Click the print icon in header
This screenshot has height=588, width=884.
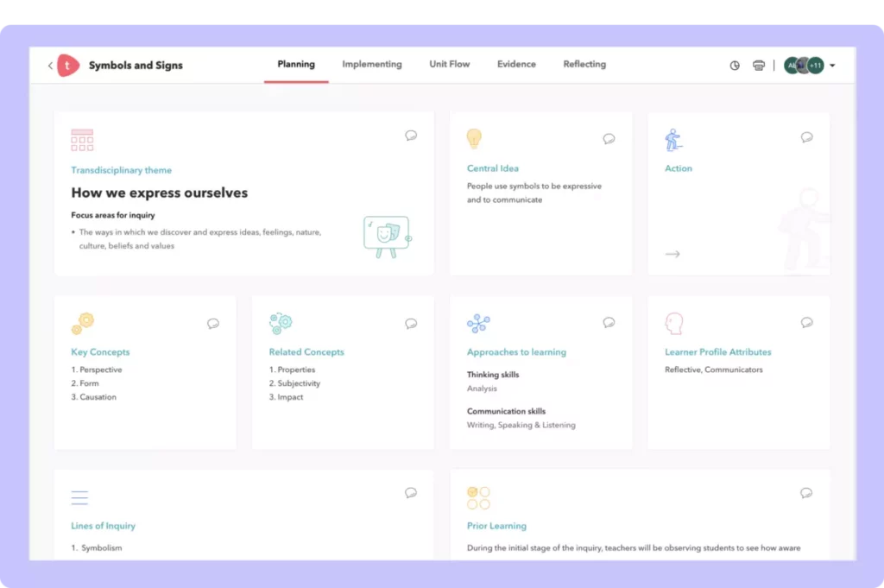click(759, 66)
